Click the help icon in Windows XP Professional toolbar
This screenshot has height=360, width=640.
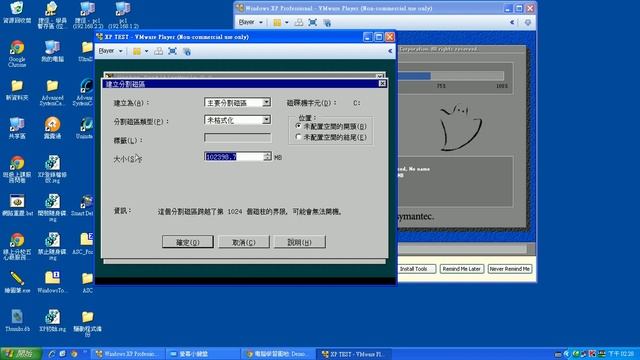tap(527, 22)
